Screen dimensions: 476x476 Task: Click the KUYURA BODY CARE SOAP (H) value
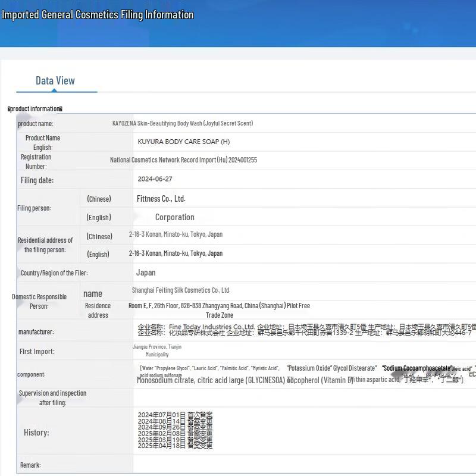click(x=183, y=142)
